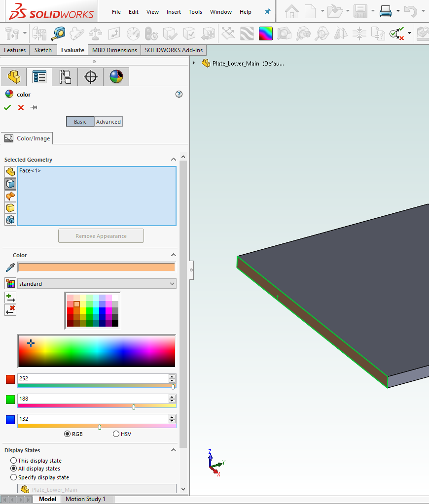Pick color with the eyedropper tool
This screenshot has height=504, width=429.
(x=10, y=268)
